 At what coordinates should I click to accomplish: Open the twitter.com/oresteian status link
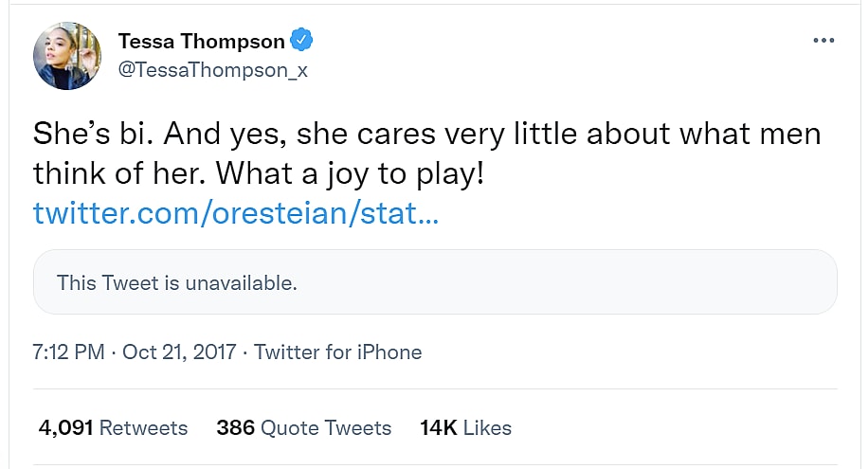(235, 212)
